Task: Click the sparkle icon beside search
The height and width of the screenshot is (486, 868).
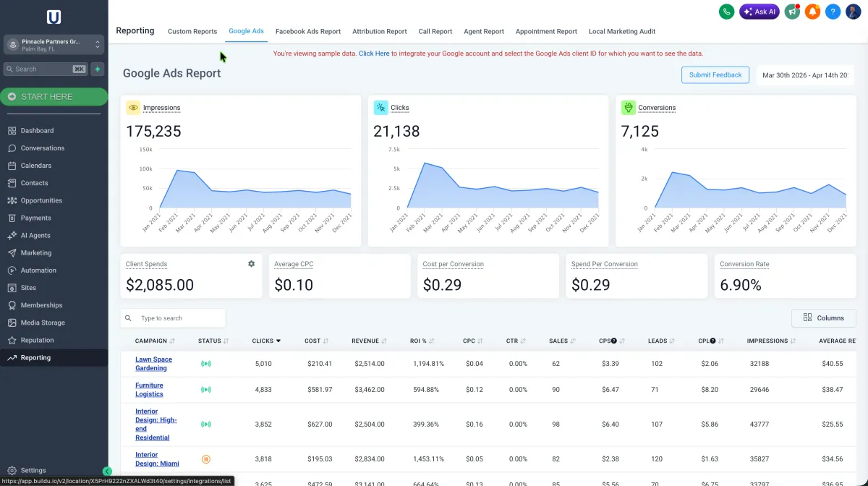Action: [98, 69]
